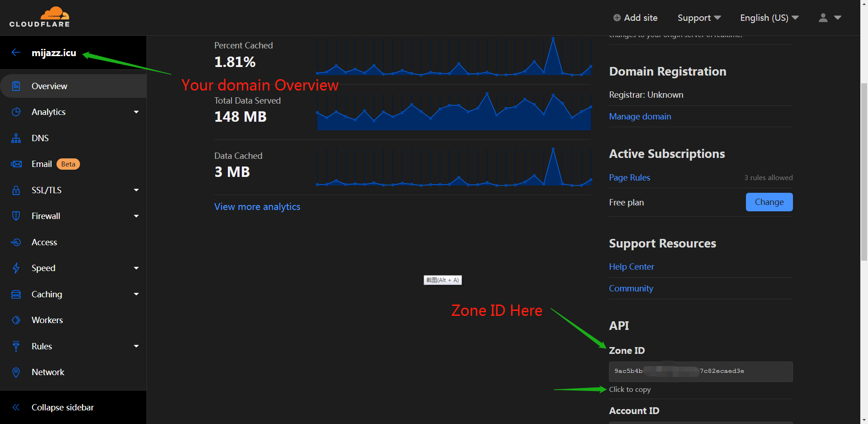Open the View more analytics link
Screen dimensions: 868x424
[257, 206]
